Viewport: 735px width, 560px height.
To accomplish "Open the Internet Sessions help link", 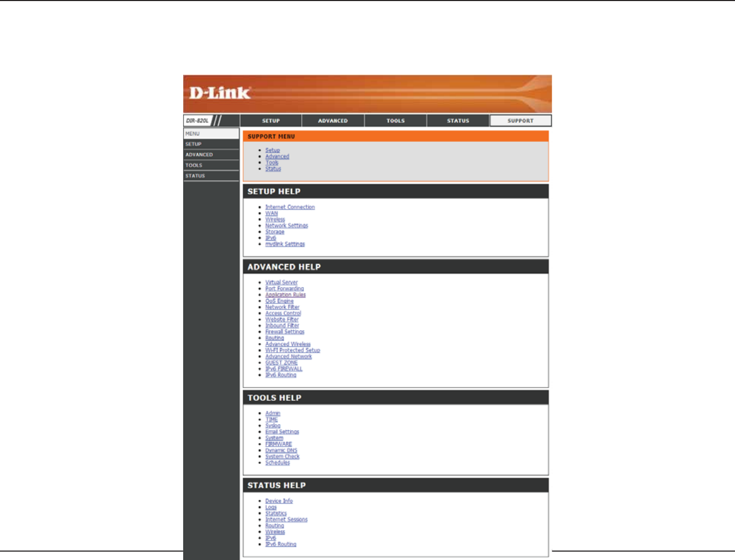I will pos(286,520).
